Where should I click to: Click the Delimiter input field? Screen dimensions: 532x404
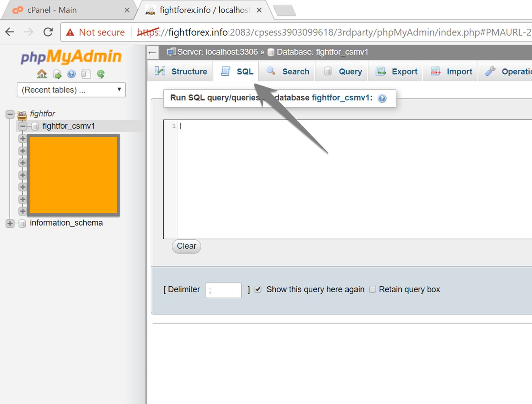coord(224,290)
